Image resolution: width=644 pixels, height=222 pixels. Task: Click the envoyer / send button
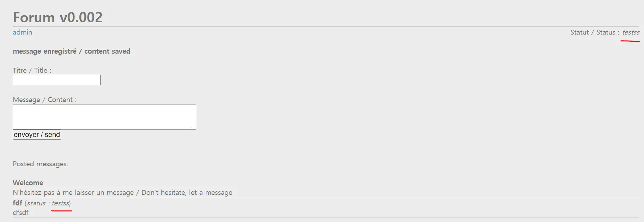[x=37, y=134]
